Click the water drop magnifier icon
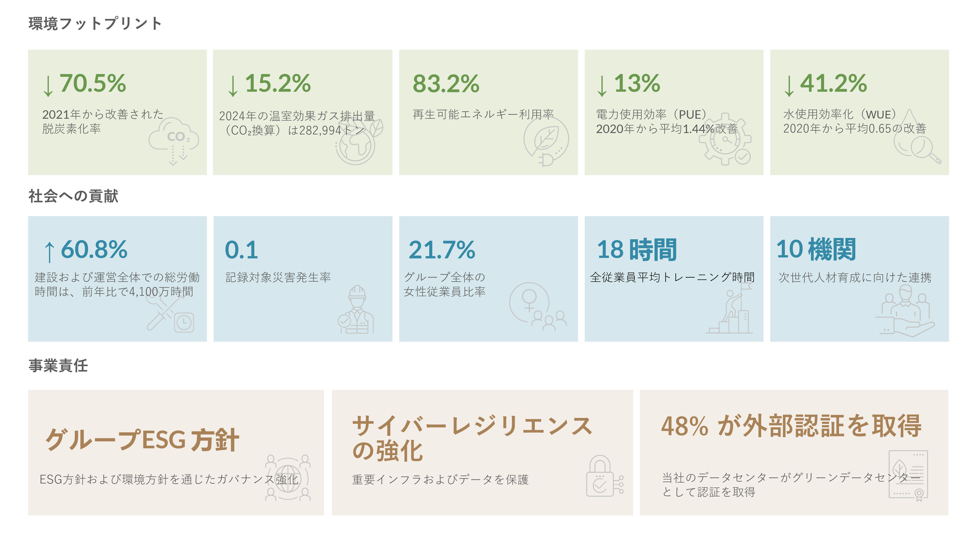Image resolution: width=980 pixels, height=544 pixels. (x=917, y=137)
